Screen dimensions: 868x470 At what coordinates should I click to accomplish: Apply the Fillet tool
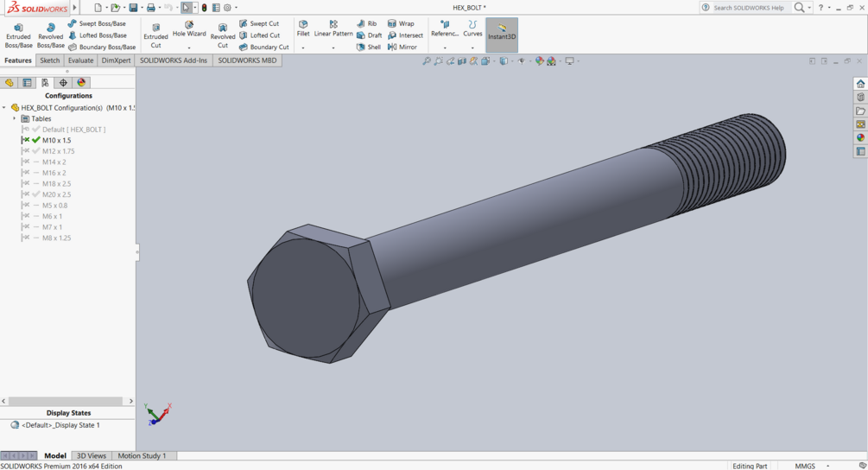(303, 29)
